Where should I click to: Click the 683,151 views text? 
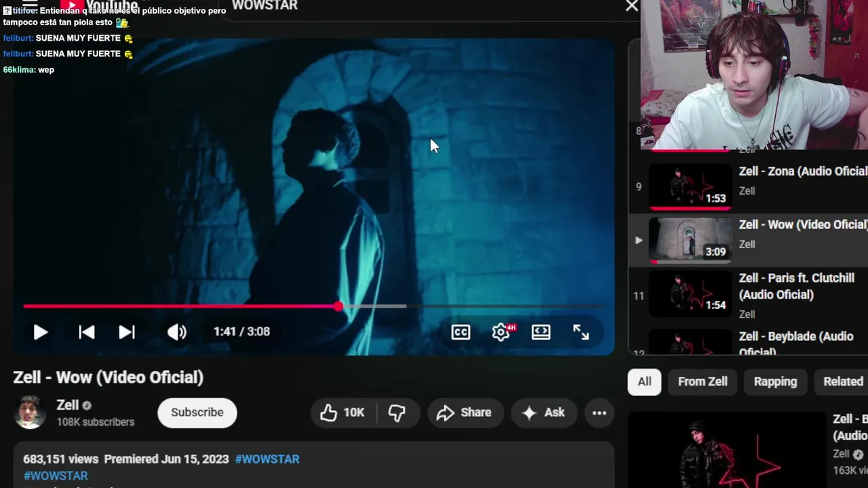click(61, 459)
